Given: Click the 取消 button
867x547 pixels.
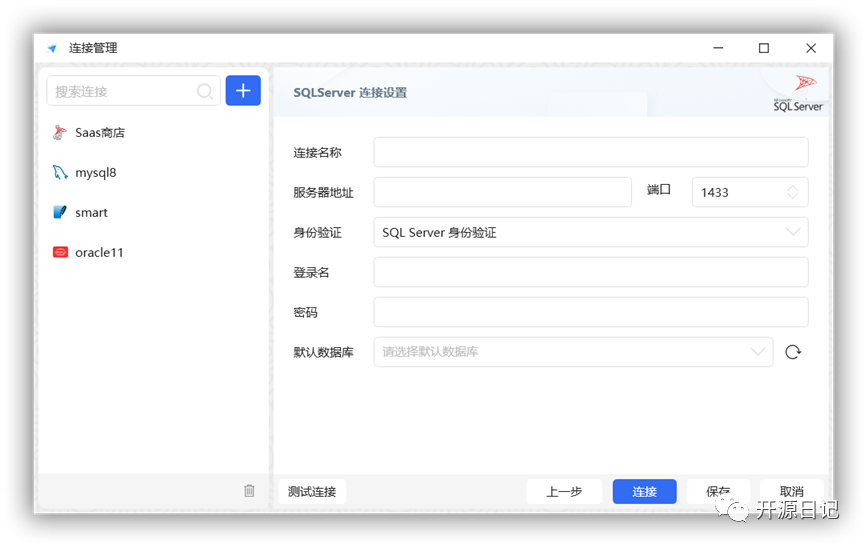Looking at the screenshot, I should (791, 491).
